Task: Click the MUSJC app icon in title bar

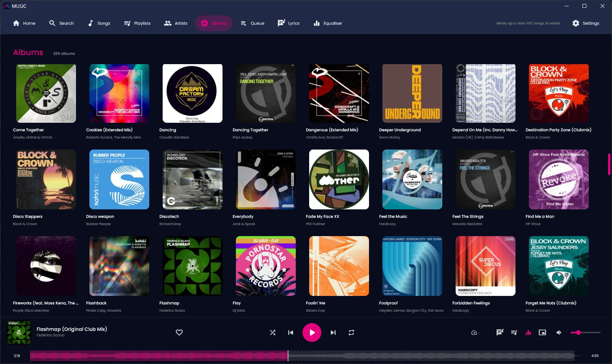Action: (7, 6)
